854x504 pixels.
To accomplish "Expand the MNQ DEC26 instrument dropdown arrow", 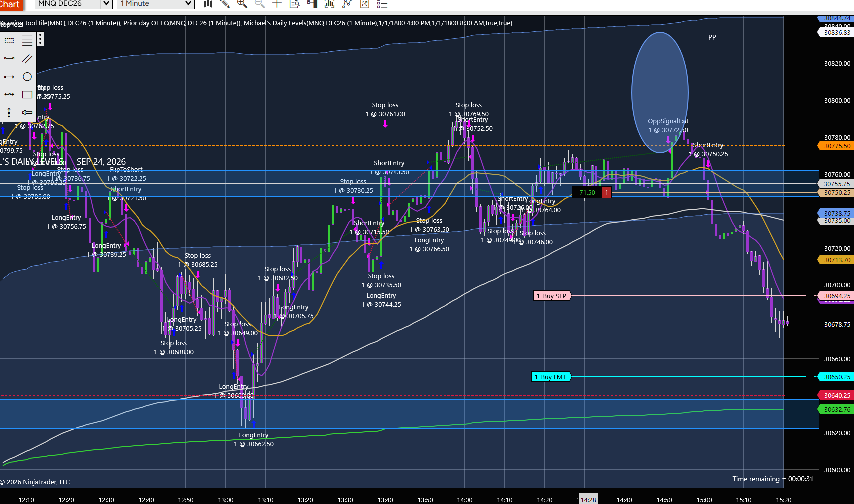I will [106, 4].
